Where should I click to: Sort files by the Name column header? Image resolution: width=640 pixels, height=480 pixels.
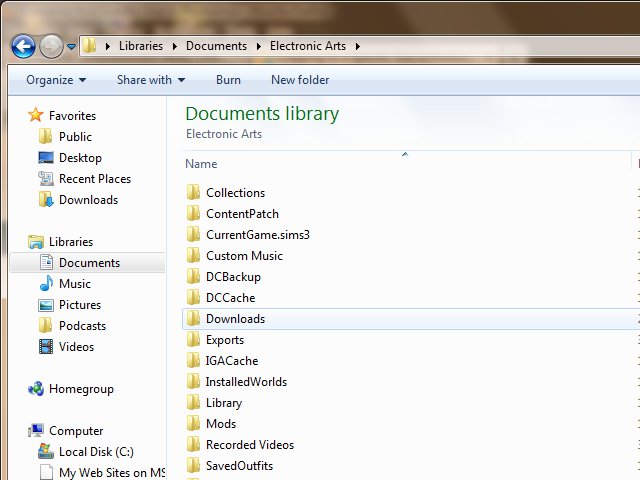coord(201,164)
